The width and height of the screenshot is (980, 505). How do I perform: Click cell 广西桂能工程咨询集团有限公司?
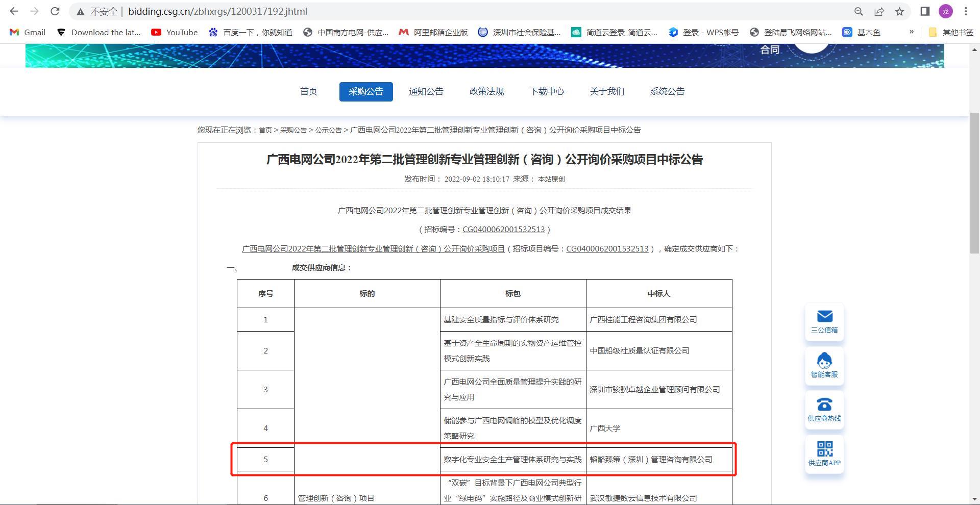[x=659, y=320]
